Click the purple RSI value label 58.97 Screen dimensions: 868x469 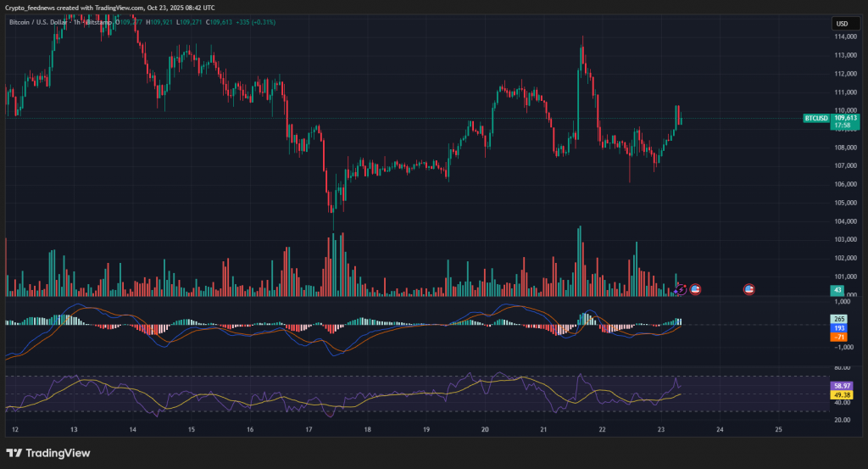tap(842, 385)
